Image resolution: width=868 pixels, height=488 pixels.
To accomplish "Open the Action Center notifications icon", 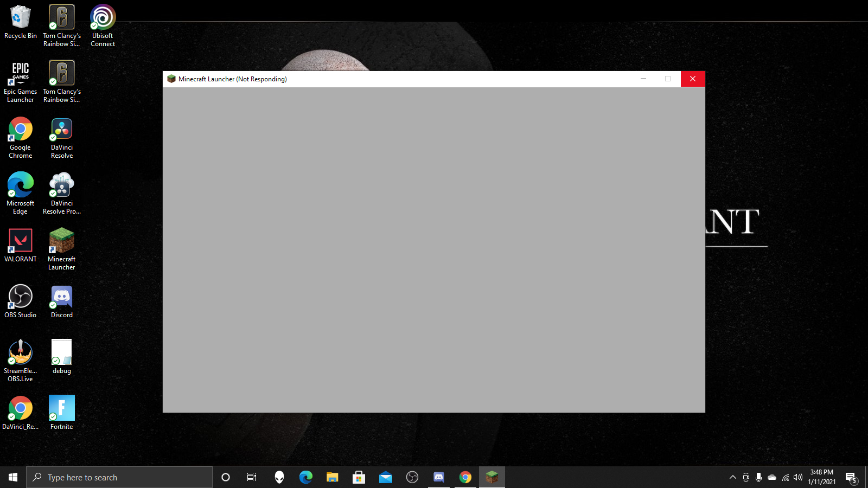I will pos(851,478).
